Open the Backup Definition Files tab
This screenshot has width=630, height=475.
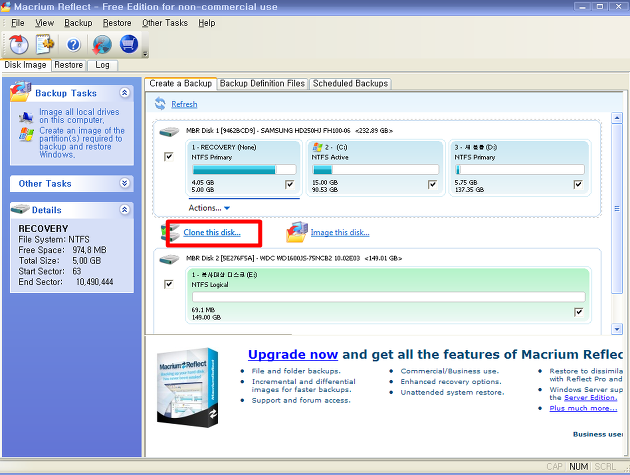tap(262, 83)
